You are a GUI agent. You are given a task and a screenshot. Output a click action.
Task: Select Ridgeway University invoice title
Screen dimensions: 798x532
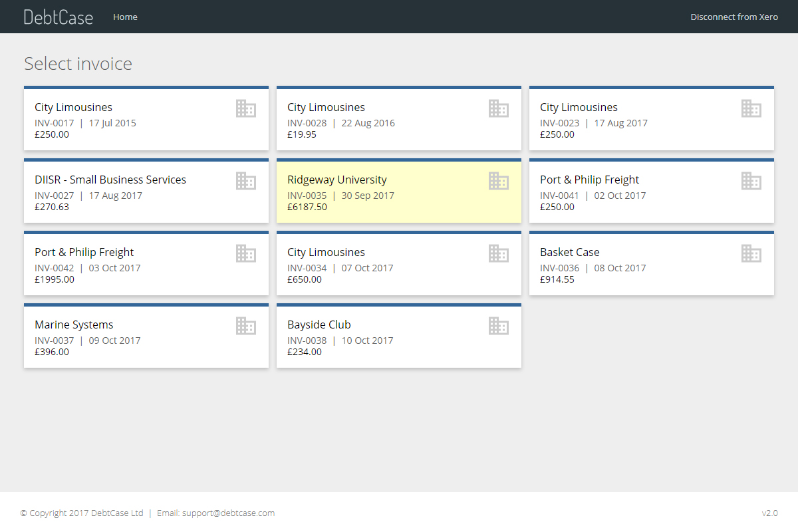pyautogui.click(x=336, y=180)
